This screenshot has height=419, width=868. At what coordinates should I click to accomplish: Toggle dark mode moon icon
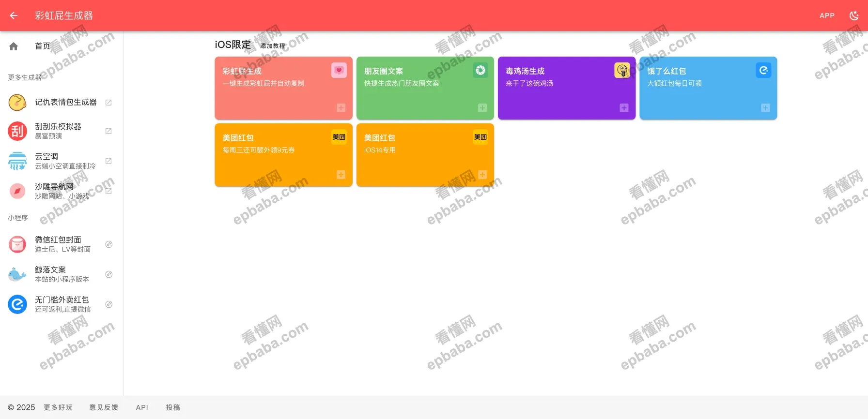pos(854,15)
